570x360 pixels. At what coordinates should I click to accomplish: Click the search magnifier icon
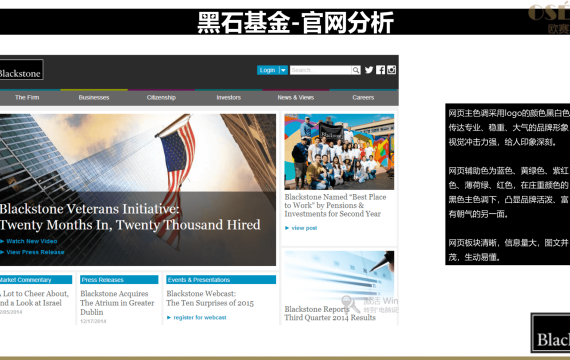coord(356,70)
